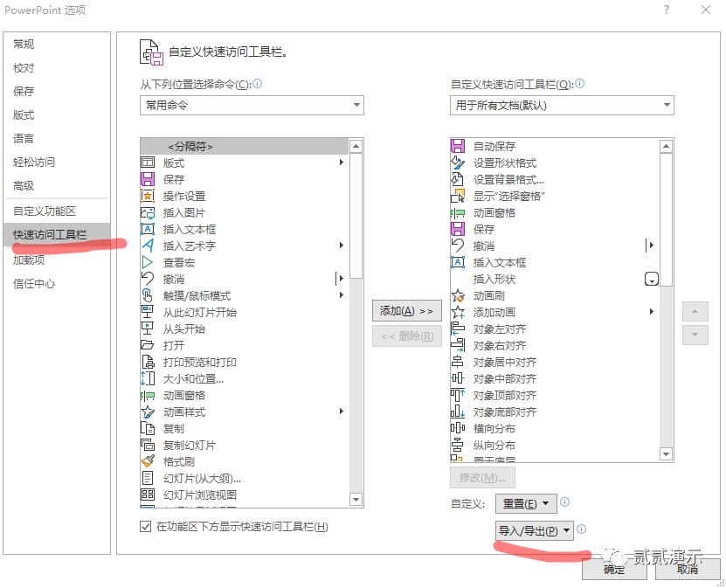Choose the 插入图片 insert picture icon
726x588 pixels.
(148, 212)
